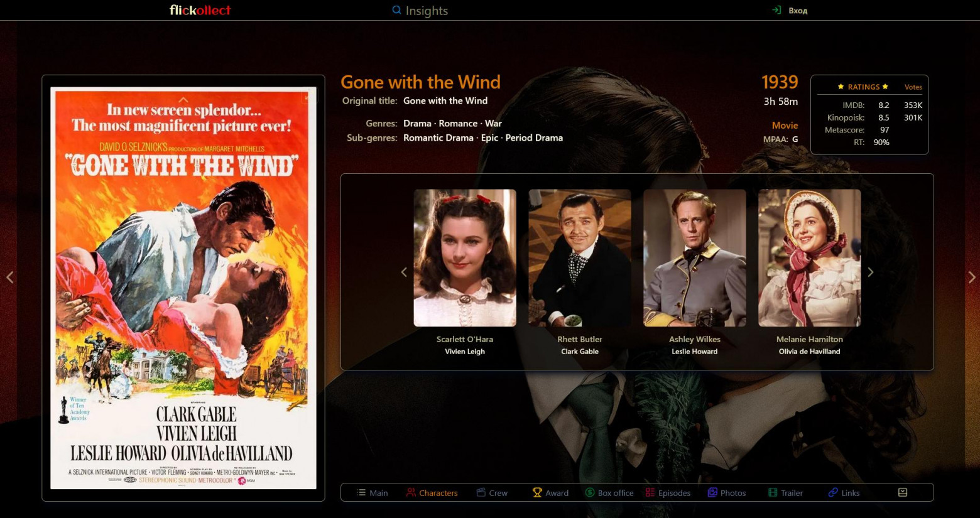Switch to the Trailer tab

785,493
